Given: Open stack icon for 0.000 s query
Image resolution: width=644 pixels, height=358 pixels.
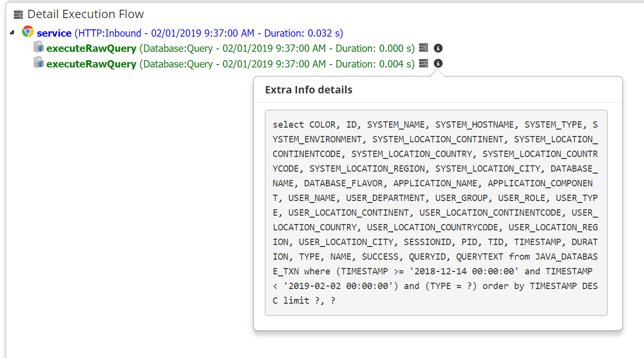Looking at the screenshot, I should (424, 48).
